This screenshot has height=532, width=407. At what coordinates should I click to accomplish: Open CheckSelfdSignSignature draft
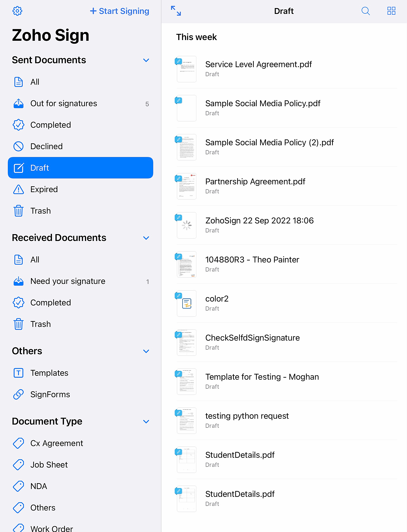(x=285, y=342)
